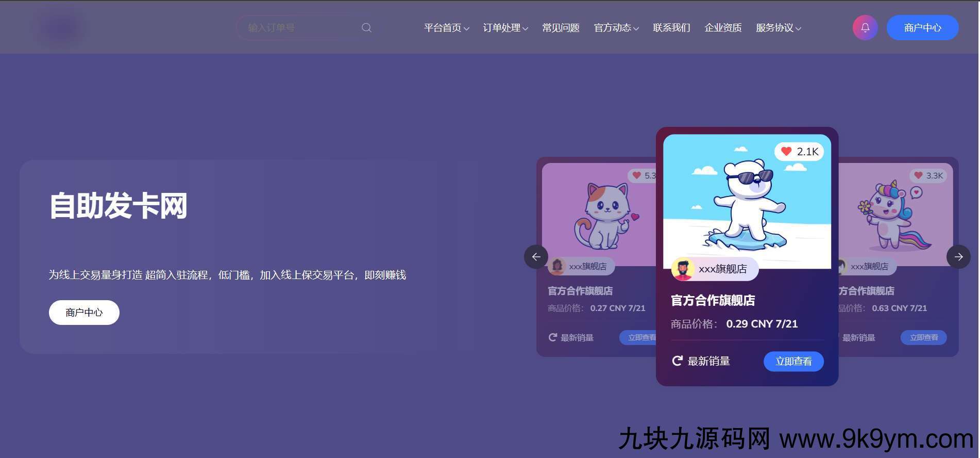
Task: Click 最新销量 text on unicorn card
Action: pyautogui.click(x=858, y=337)
